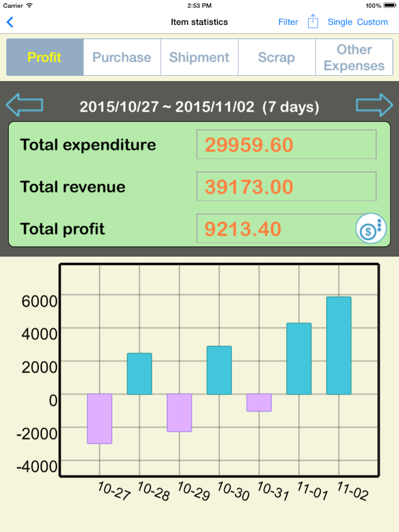The height and width of the screenshot is (532, 399).
Task: Tap the battery indicator in status bar
Action: click(390, 5)
